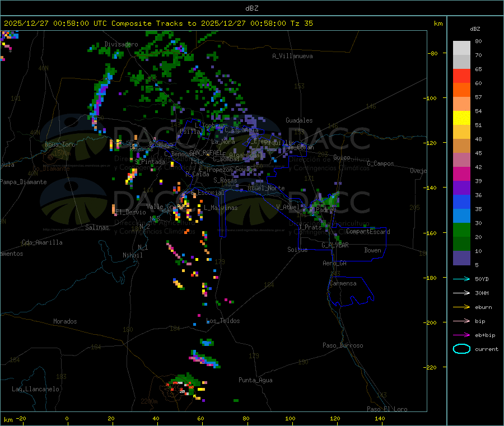Select the -200 tick on the right axis

click(x=431, y=322)
